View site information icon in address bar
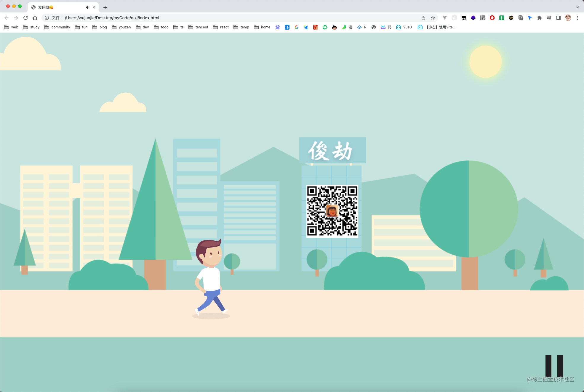This screenshot has width=584, height=392. click(47, 18)
